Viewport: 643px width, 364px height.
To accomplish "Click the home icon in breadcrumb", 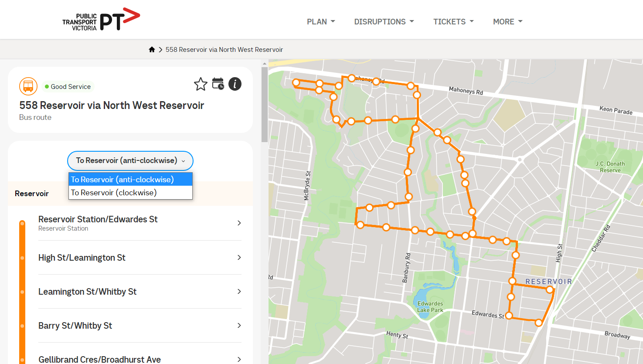I will (x=152, y=50).
